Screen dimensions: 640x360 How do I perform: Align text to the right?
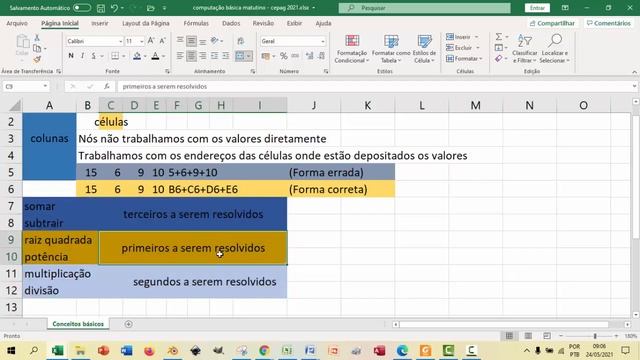point(202,56)
